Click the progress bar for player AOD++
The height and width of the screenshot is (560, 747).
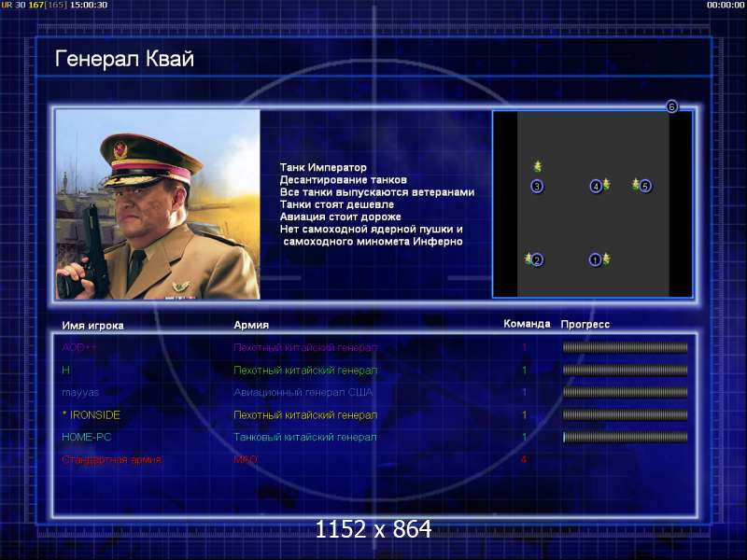point(625,347)
